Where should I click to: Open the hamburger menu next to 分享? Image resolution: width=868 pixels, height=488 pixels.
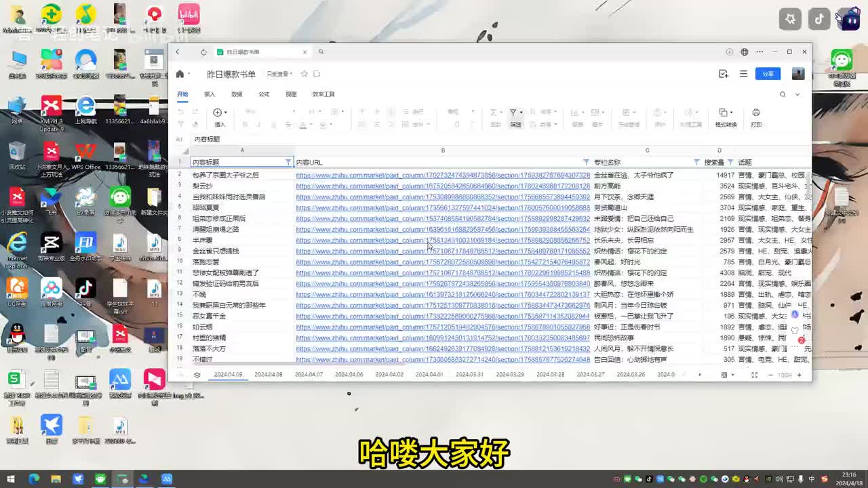pyautogui.click(x=743, y=74)
